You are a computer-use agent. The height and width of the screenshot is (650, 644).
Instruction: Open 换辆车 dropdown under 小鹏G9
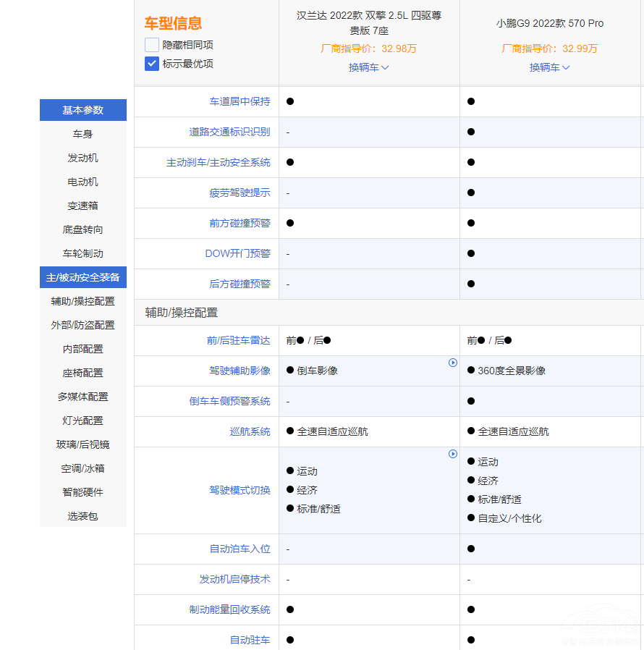[549, 67]
